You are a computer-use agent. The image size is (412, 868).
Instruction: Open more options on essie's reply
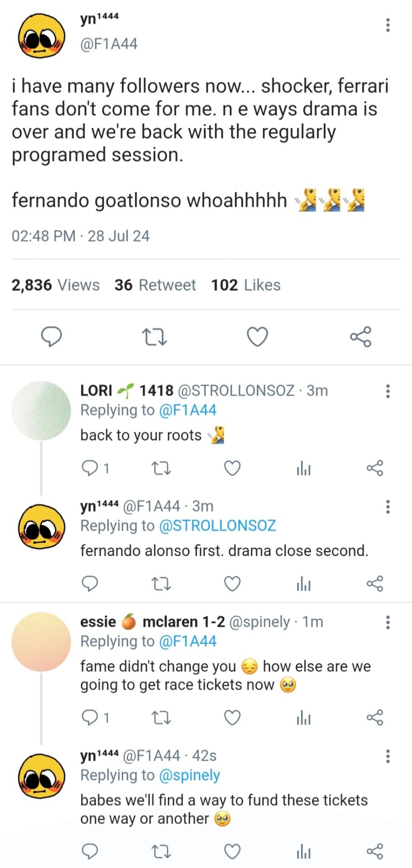[x=388, y=623]
